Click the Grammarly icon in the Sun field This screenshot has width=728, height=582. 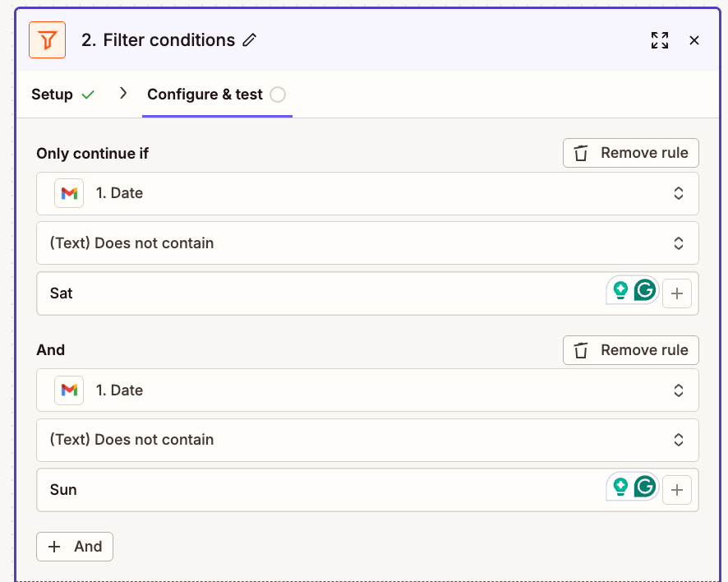point(646,487)
